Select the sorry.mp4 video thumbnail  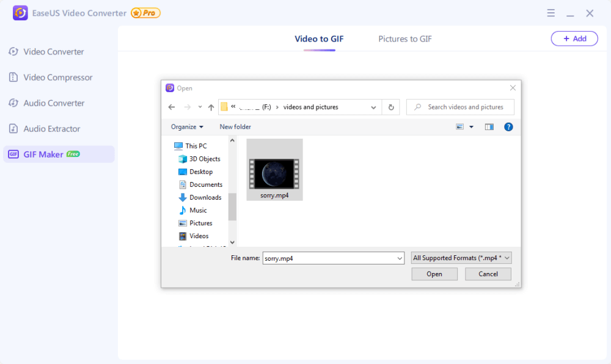coord(274,173)
